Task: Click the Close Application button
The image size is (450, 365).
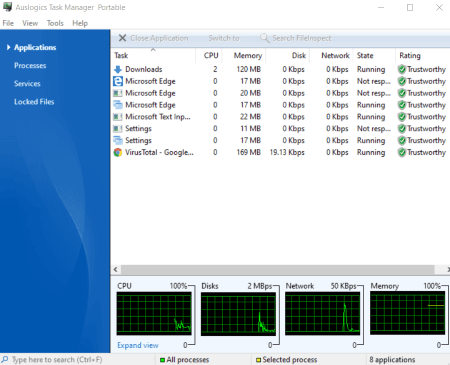Action: click(x=153, y=38)
